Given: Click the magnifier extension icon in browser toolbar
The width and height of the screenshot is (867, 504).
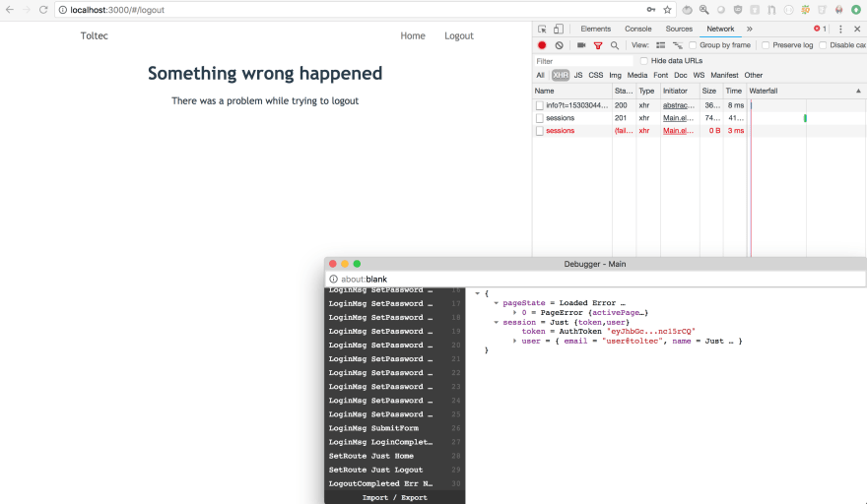Looking at the screenshot, I should [703, 10].
